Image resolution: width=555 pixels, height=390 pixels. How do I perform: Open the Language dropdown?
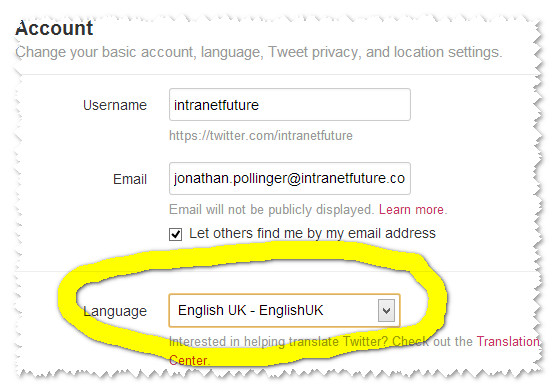284,310
